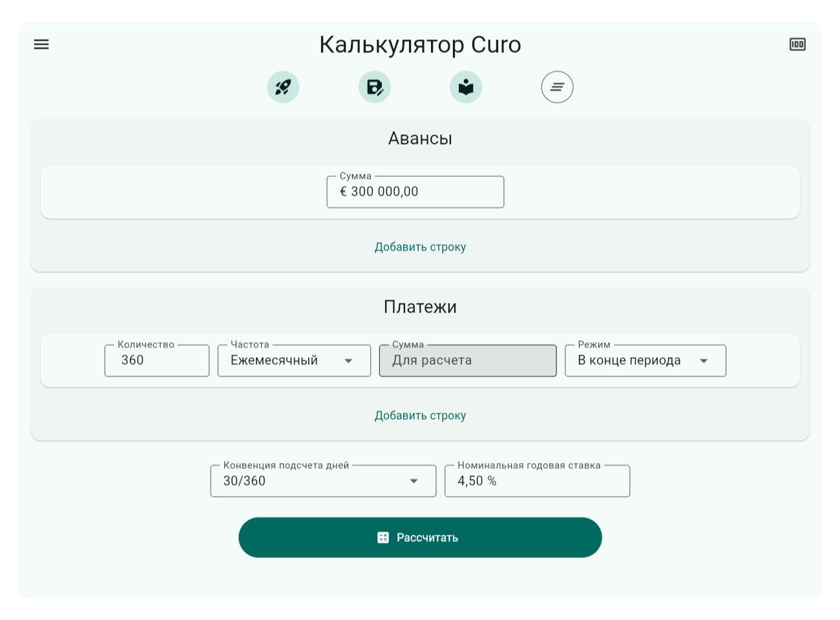The height and width of the screenshot is (620, 840).
Task: Click the numeric display icon at top right
Action: [797, 44]
